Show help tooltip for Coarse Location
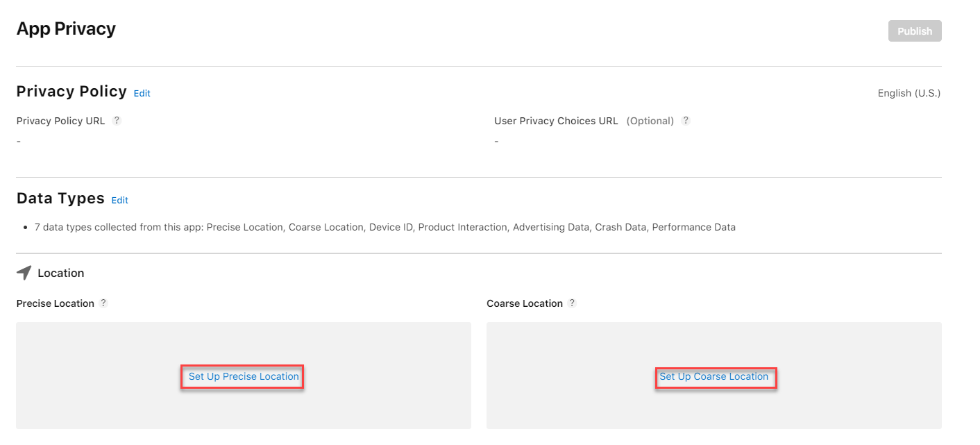980x445 pixels. click(x=572, y=303)
